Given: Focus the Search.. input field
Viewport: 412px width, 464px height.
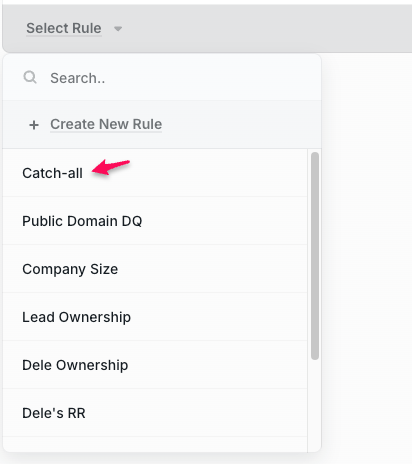Looking at the screenshot, I should point(162,78).
